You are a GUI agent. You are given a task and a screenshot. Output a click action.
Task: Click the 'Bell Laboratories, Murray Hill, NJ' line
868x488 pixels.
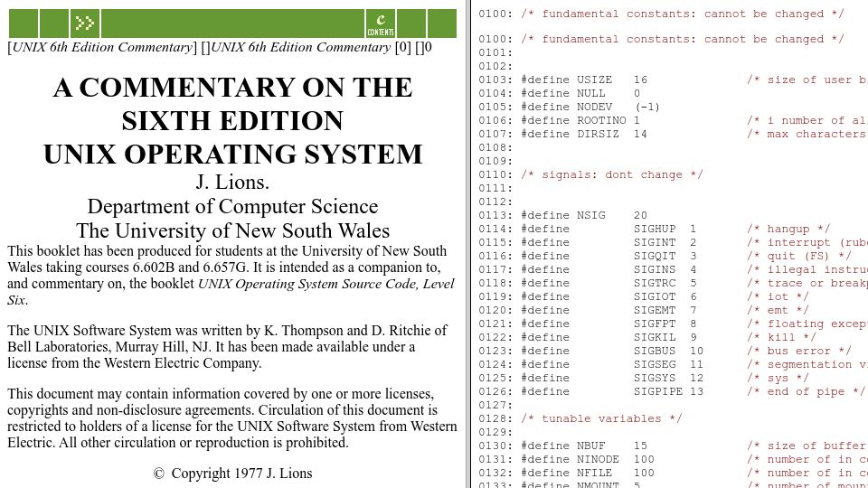(211, 347)
